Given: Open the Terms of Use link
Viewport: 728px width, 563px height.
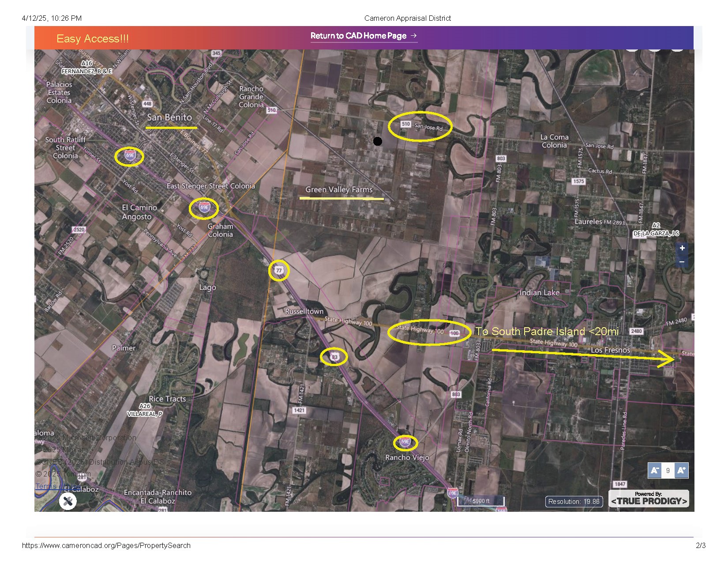Looking at the screenshot, I should click(56, 486).
